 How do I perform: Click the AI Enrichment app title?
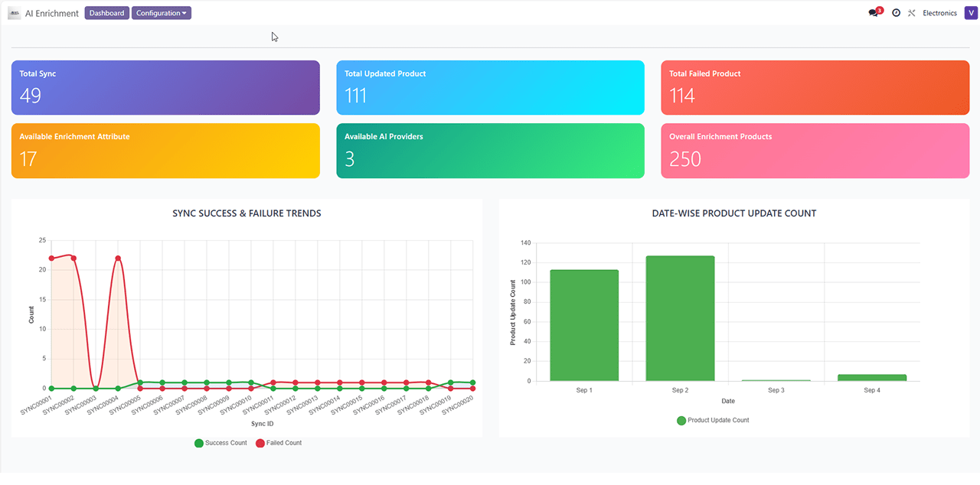[x=51, y=13]
